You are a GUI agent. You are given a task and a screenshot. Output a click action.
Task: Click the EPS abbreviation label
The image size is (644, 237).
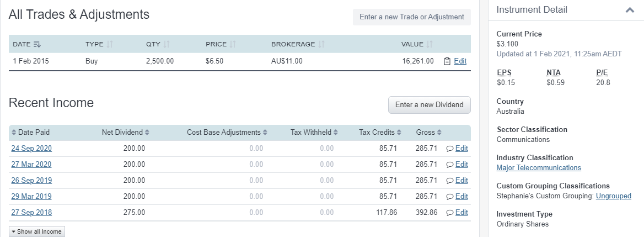[x=504, y=73]
